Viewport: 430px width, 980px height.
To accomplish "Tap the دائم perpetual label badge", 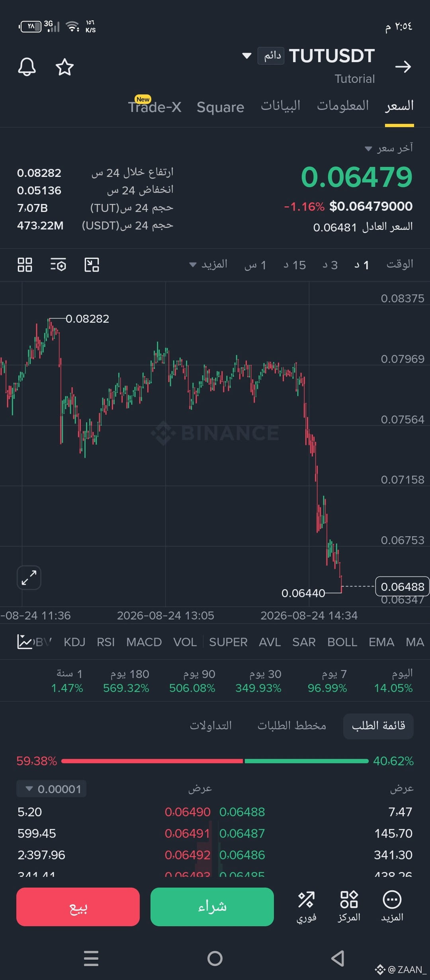I will [271, 56].
